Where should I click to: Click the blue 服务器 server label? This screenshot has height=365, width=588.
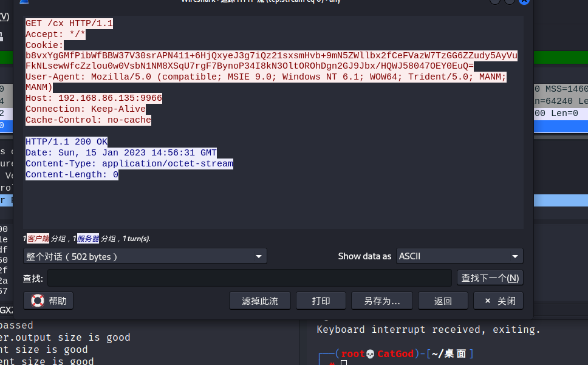pos(88,238)
